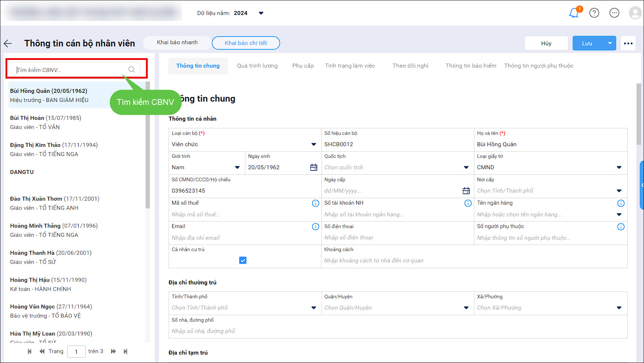This screenshot has height=363, width=644.
Task: Open the notifications bell
Action: tap(574, 13)
